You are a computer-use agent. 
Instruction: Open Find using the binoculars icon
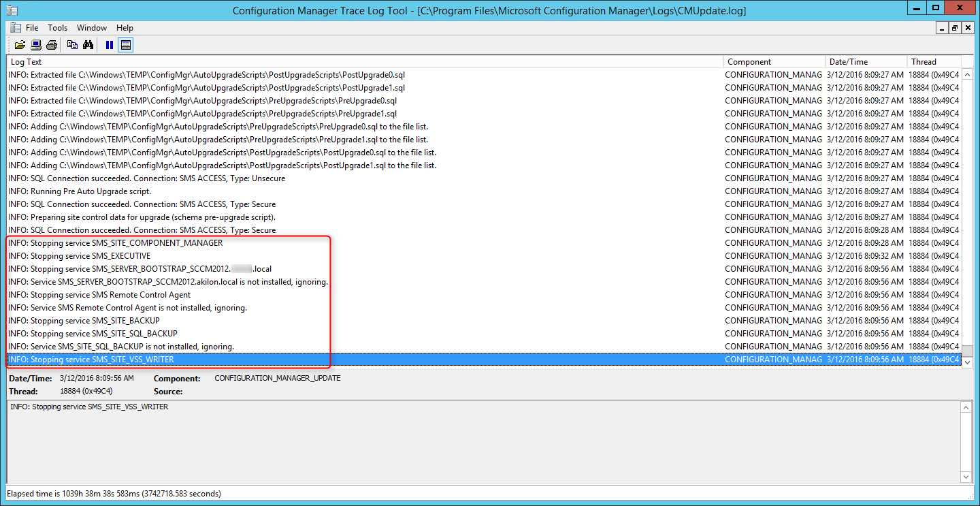coord(88,45)
